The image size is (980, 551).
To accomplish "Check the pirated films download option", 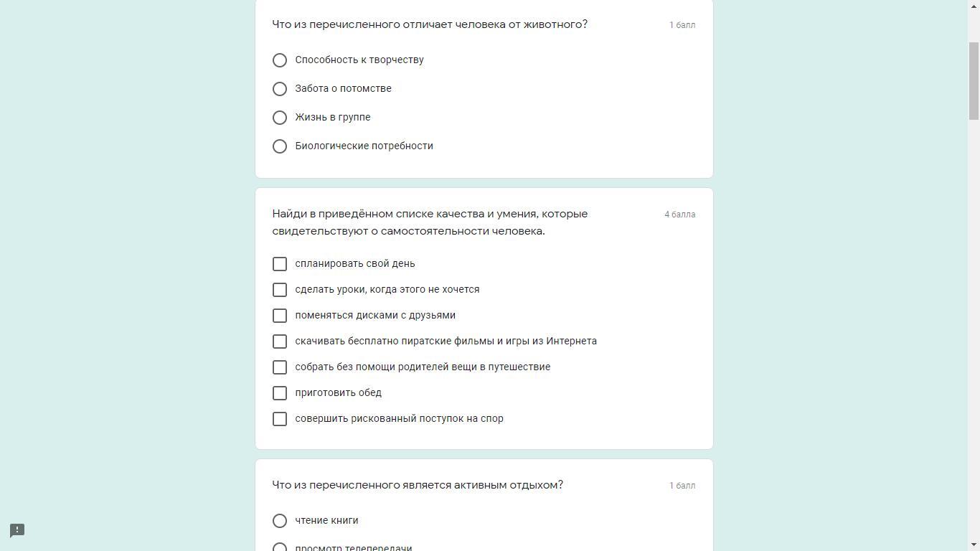I will coord(280,342).
